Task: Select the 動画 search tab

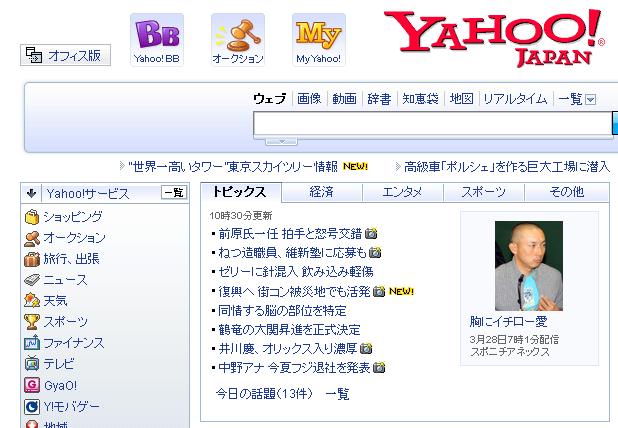Action: 344,99
